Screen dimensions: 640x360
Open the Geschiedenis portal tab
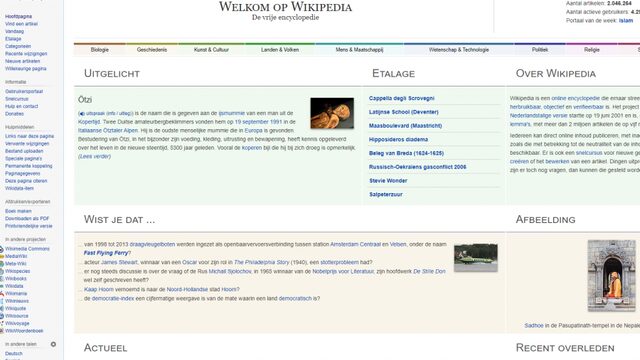click(x=152, y=50)
